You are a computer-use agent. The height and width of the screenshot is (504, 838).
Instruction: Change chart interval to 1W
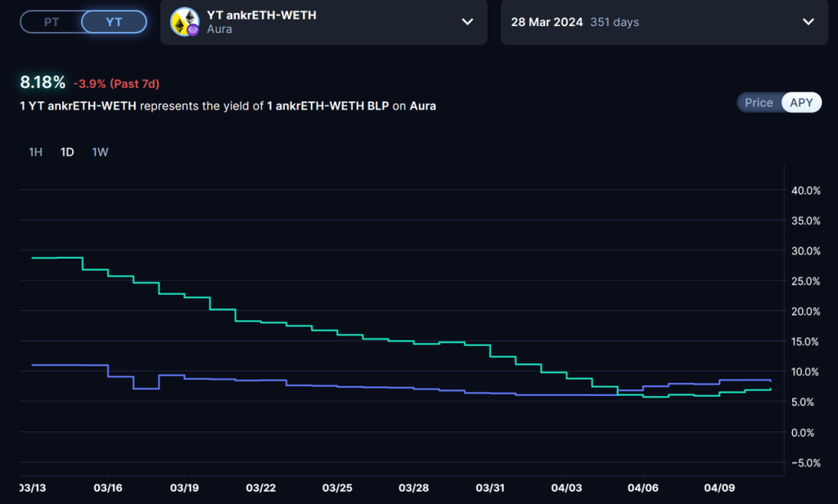(100, 152)
